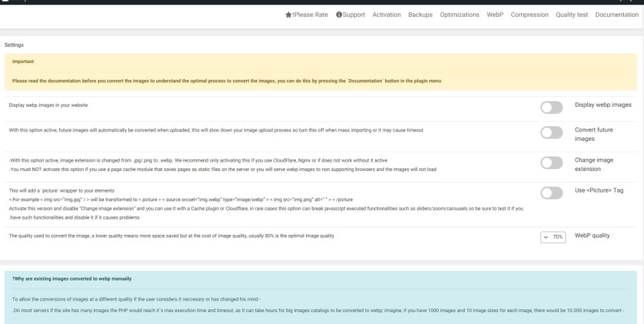Click the yellow Important notice box

[319, 72]
